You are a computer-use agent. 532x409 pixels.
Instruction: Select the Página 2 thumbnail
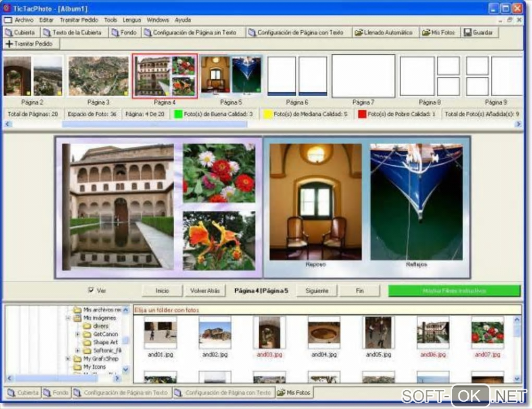[x=33, y=76]
